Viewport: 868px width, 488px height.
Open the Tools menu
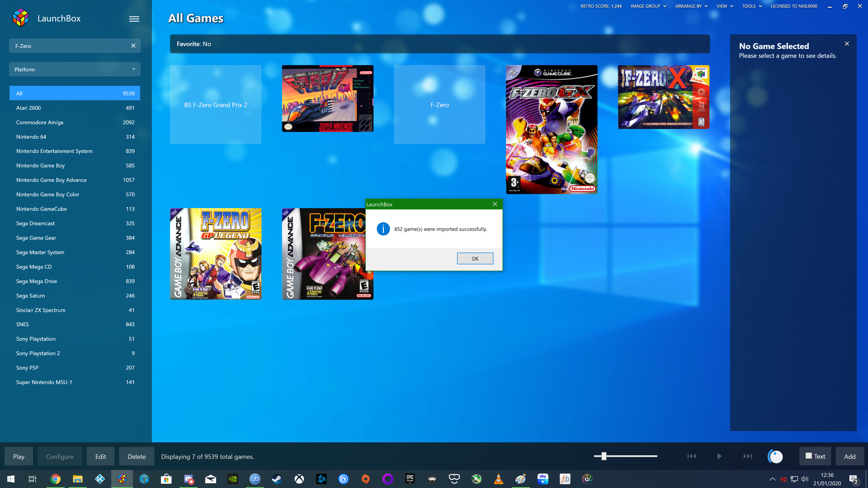click(752, 6)
